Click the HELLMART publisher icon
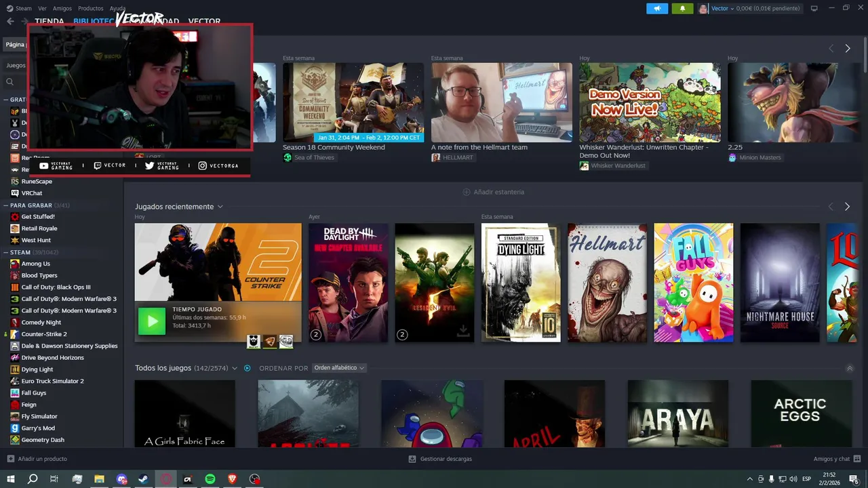868x488 pixels. click(435, 157)
